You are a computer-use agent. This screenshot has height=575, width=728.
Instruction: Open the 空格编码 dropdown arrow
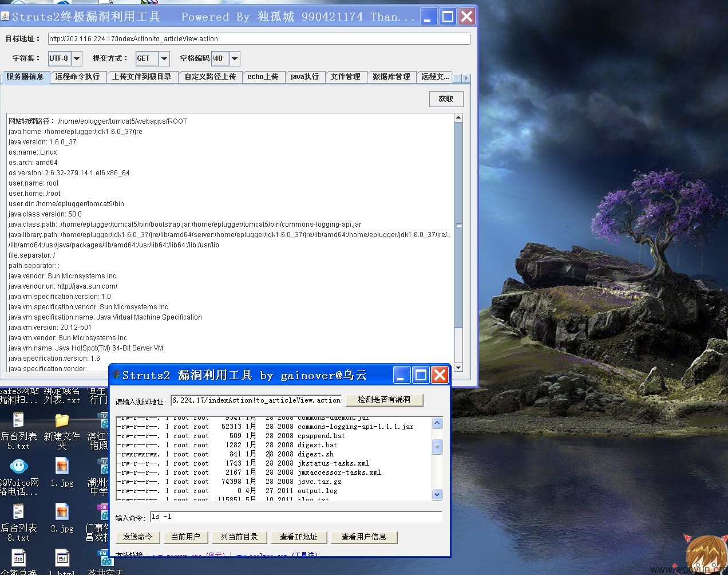[235, 58]
